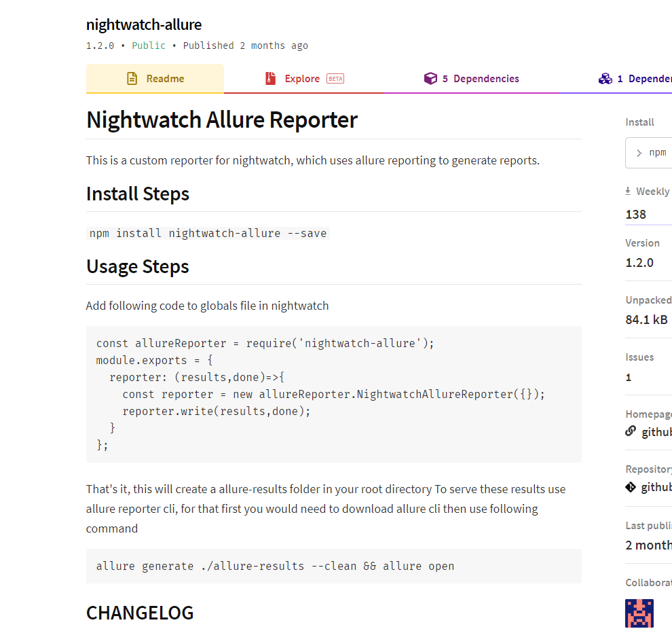Click the repository git diamond icon

[631, 487]
